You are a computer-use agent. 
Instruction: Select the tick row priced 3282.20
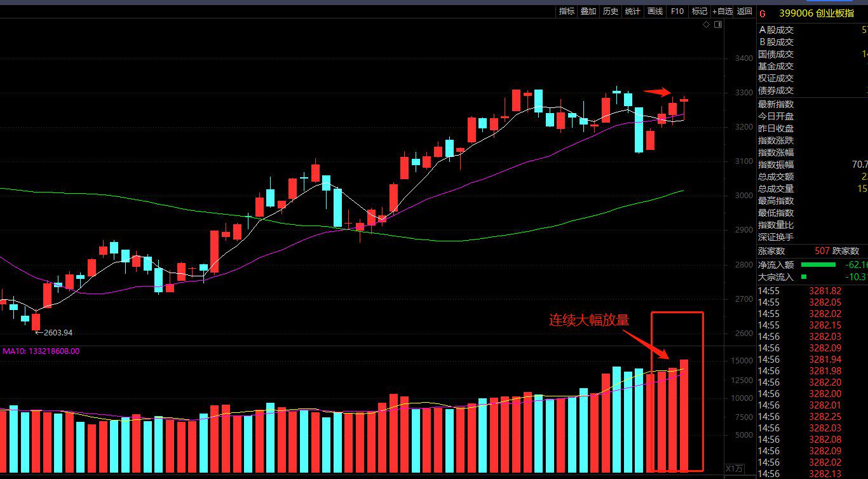[812, 382]
